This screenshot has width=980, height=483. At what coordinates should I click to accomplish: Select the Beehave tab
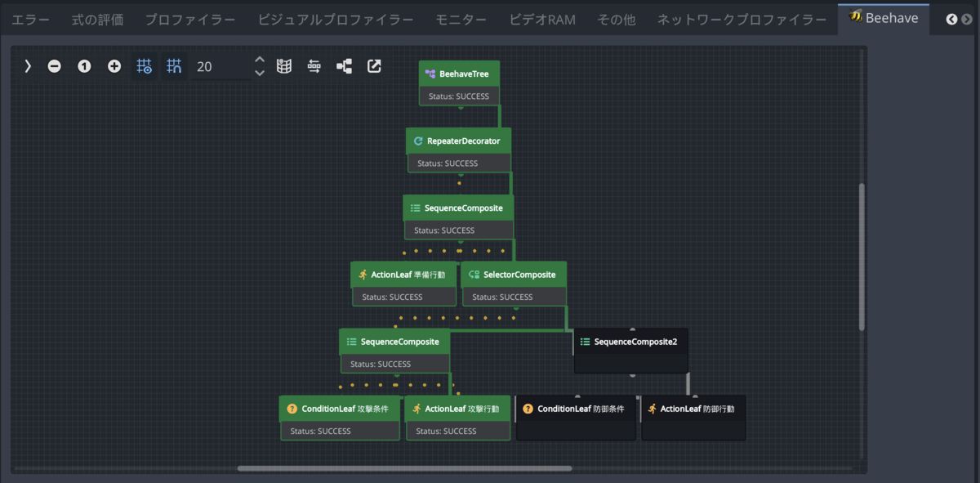click(x=884, y=18)
